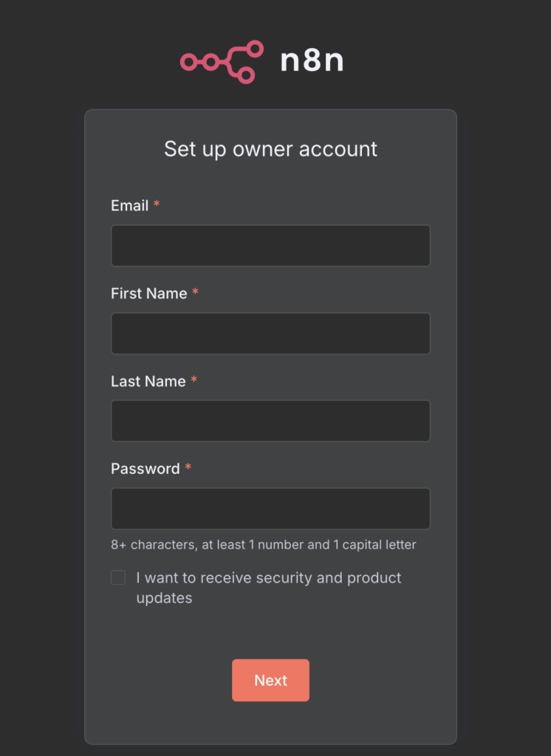
Task: Click the Last Name label text
Action: (x=148, y=381)
